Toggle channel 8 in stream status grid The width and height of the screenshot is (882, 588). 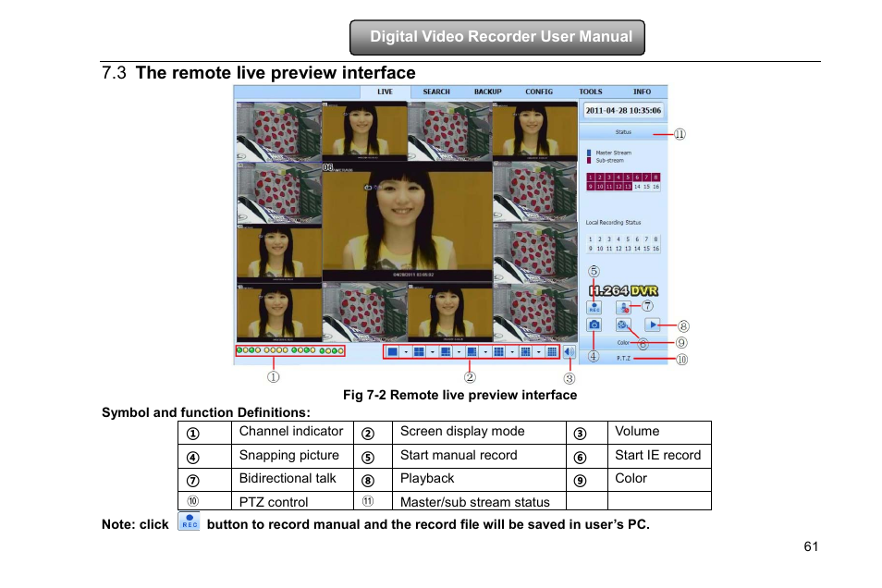click(x=655, y=178)
